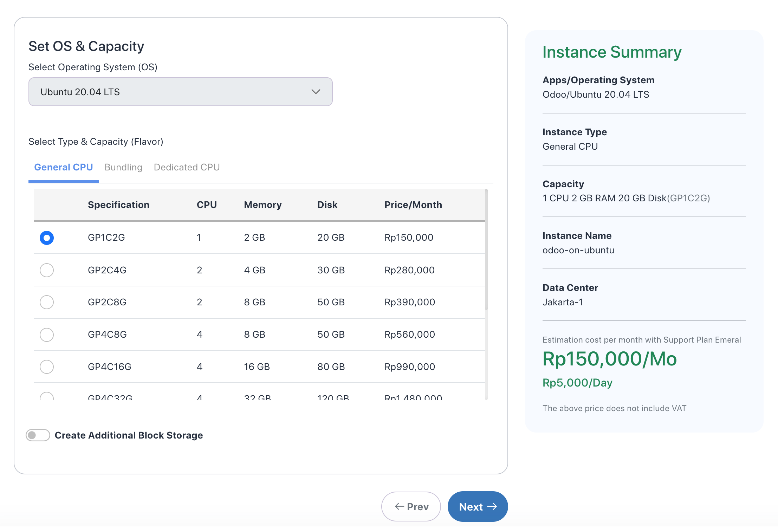Select the GP4C16G flavor radio button

click(x=46, y=366)
